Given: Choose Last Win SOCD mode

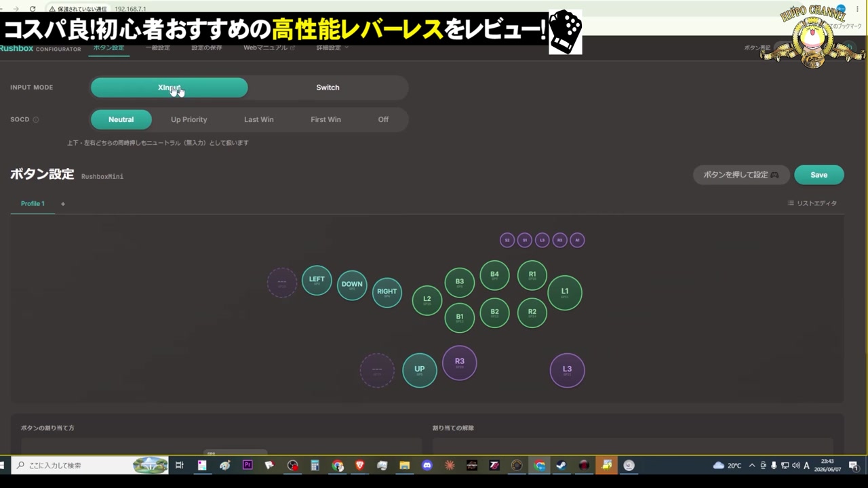Looking at the screenshot, I should pos(259,119).
